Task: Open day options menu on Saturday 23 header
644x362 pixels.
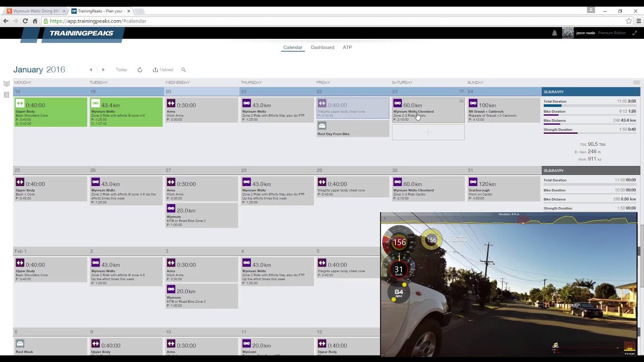Action: point(461,92)
